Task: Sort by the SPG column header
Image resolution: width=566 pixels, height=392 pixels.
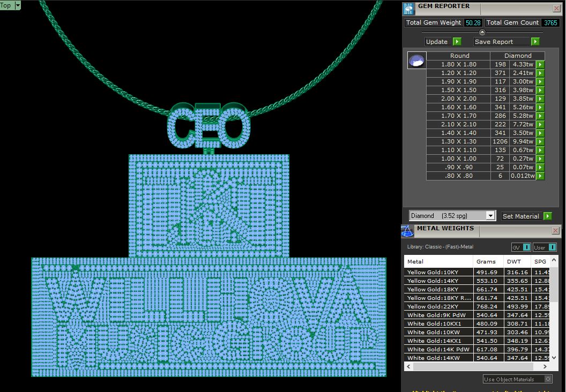Action: (x=540, y=261)
